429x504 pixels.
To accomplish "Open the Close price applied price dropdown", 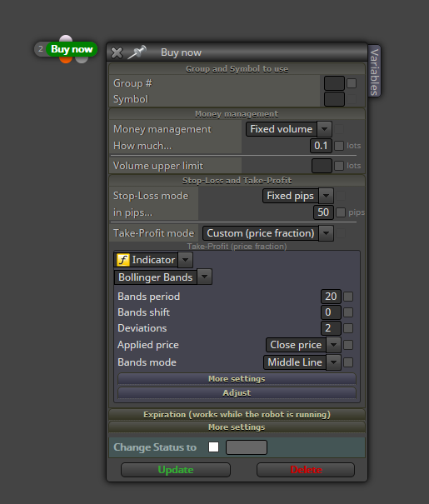I will 303,345.
